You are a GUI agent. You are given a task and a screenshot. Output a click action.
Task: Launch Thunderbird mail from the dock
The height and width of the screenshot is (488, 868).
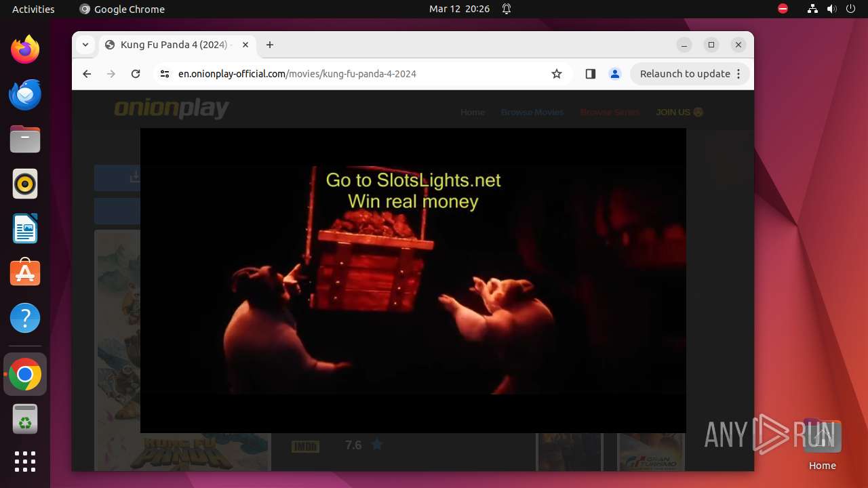tap(25, 94)
